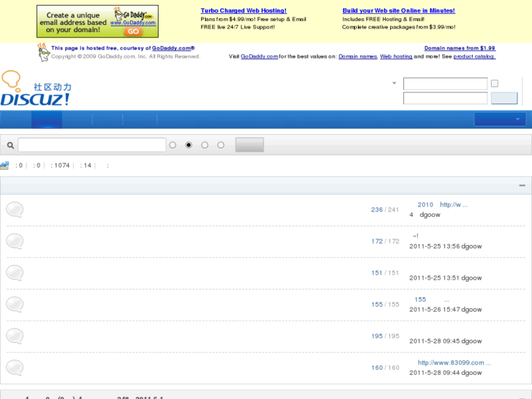Image resolution: width=532 pixels, height=399 pixels.
Task: Select the highlighted active navigation tab
Action: (x=47, y=119)
